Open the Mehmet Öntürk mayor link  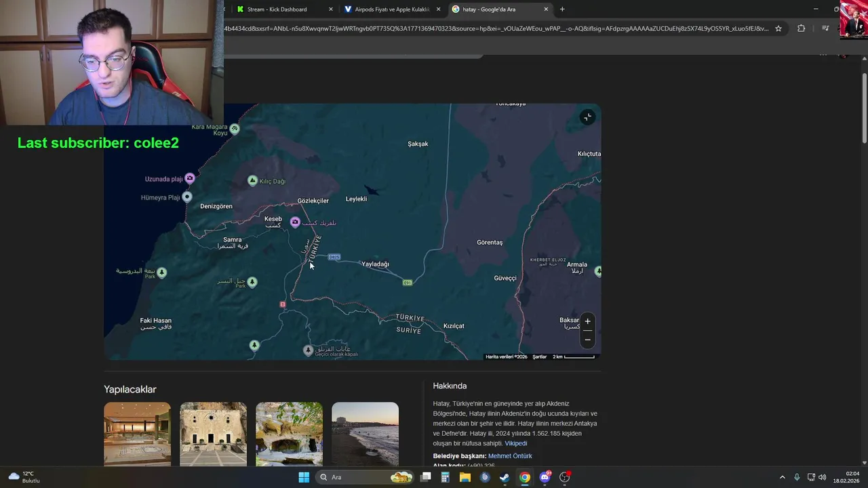[x=510, y=456]
